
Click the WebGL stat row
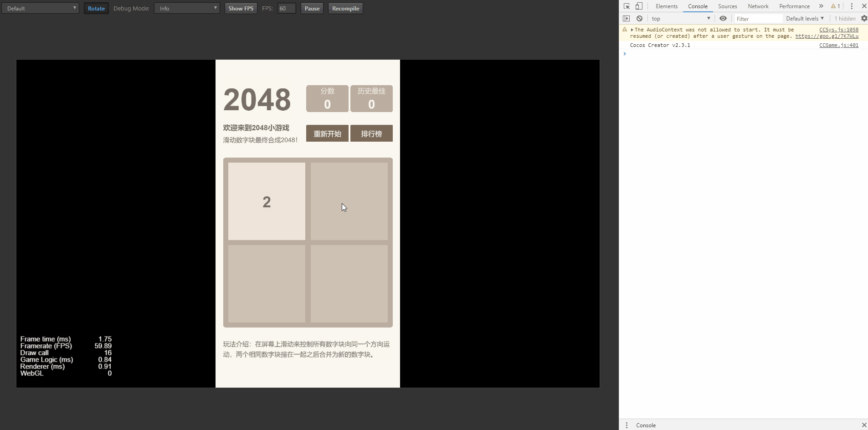pyautogui.click(x=66, y=373)
